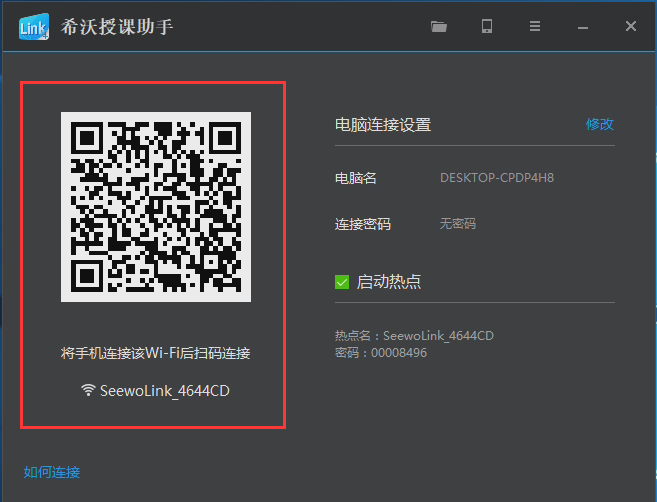Viewport: 657px width, 502px height.
Task: Open the folder icon in title bar
Action: point(439,27)
